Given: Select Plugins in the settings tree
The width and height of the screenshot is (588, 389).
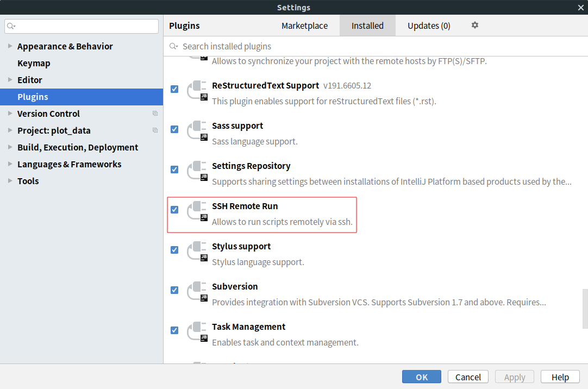Looking at the screenshot, I should point(82,97).
